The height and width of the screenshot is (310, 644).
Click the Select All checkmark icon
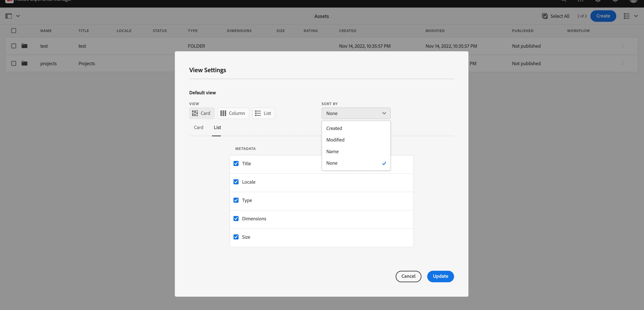[x=545, y=16]
